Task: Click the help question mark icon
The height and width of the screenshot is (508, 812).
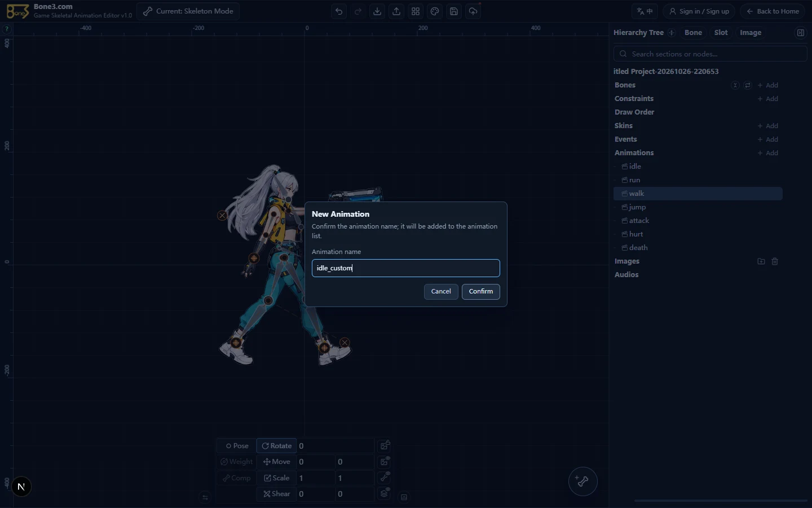Action: coord(7,29)
